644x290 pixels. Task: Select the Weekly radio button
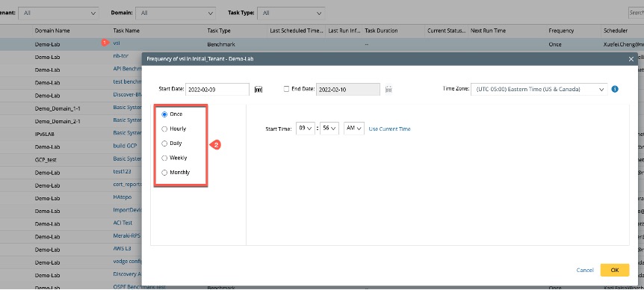164,158
